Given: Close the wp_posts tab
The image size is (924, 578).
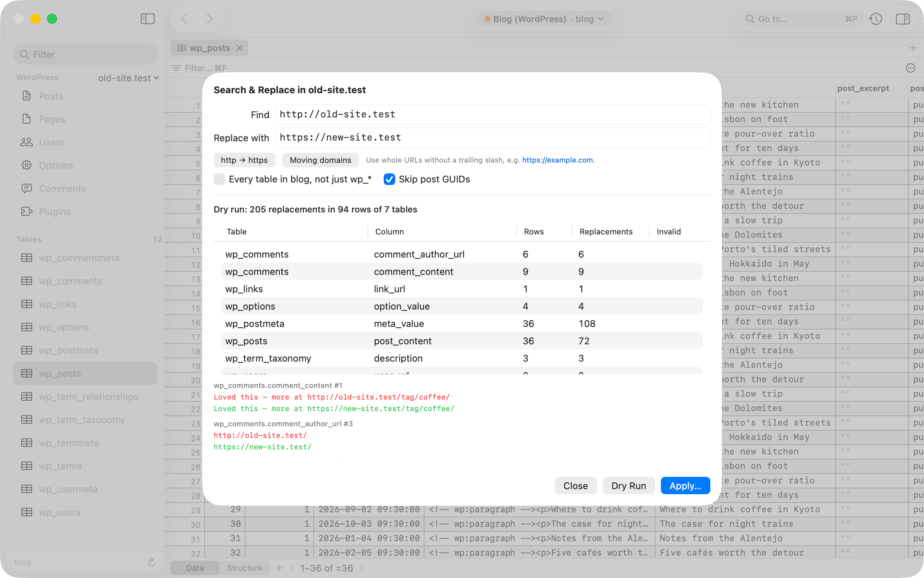Looking at the screenshot, I should [239, 48].
